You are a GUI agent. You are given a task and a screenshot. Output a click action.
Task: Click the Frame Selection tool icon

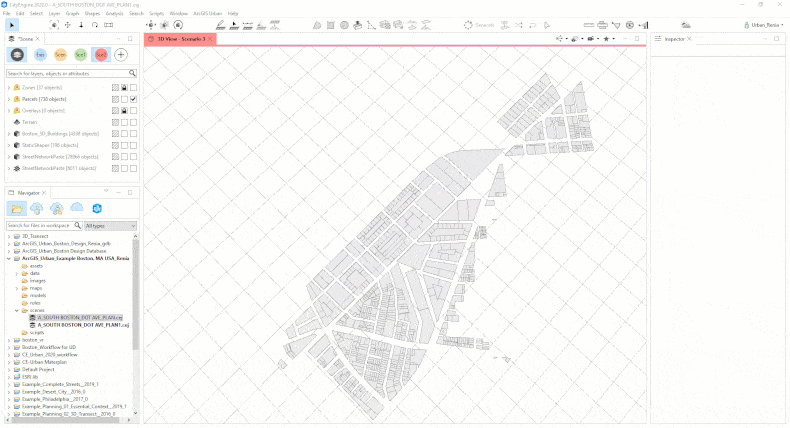coord(54,25)
